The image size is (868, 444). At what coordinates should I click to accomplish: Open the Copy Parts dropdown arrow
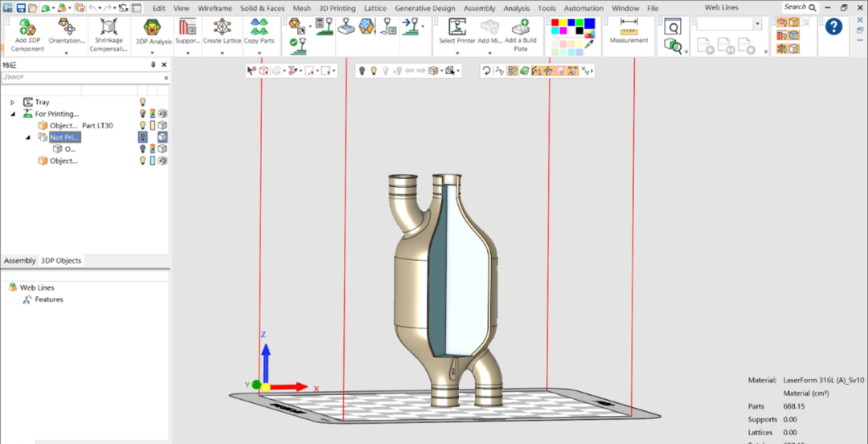coord(259,53)
